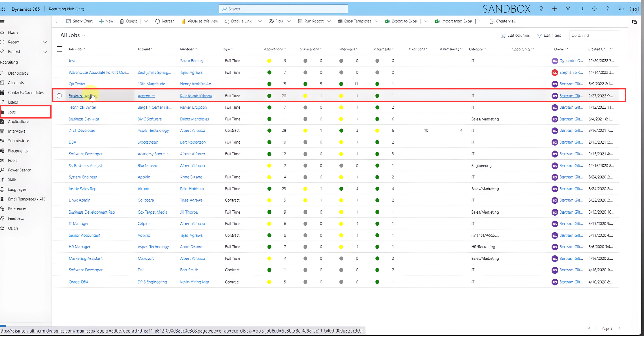644x362 pixels.
Task: Open Feedback in the sidebar
Action: point(16,219)
